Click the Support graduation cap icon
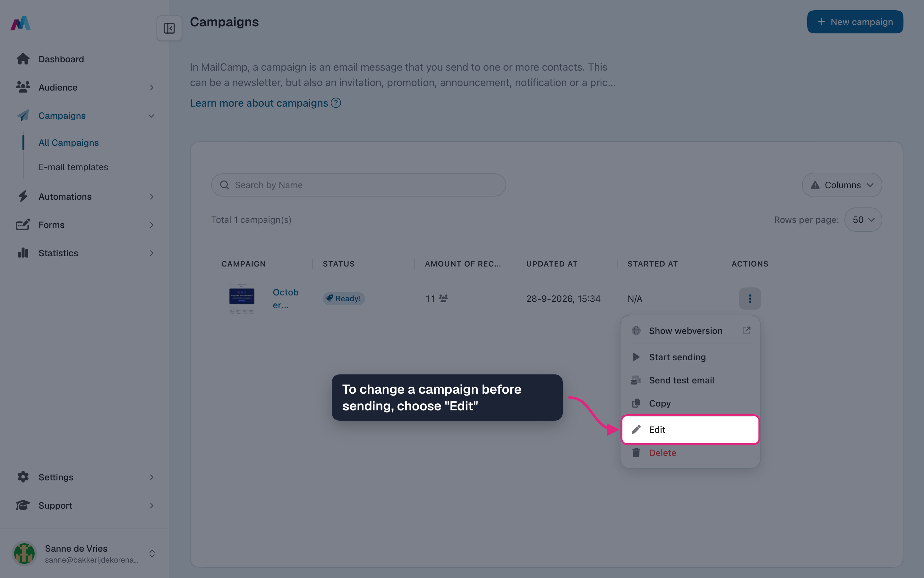 23,505
